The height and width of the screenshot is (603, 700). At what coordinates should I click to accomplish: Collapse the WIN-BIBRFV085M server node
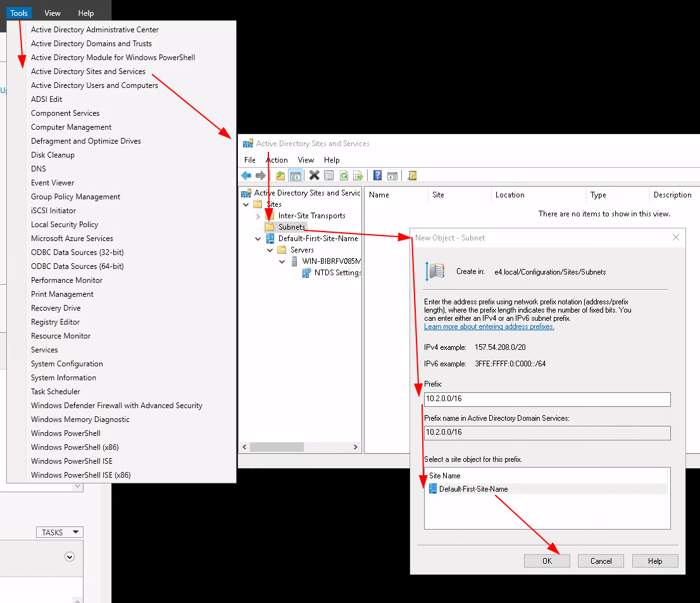tap(282, 261)
